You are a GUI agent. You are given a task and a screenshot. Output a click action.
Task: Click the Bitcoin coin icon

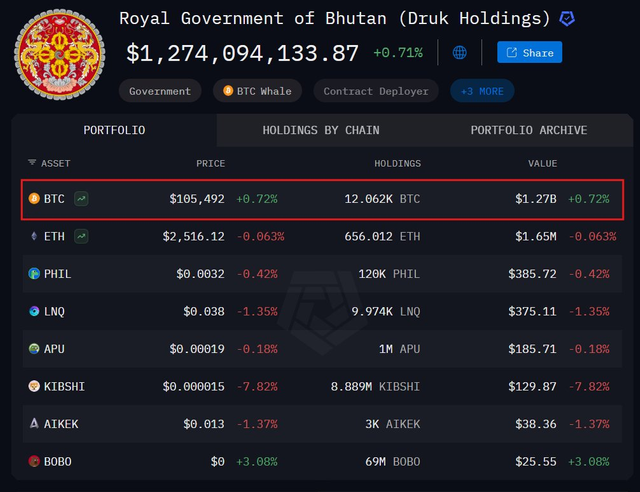point(34,198)
